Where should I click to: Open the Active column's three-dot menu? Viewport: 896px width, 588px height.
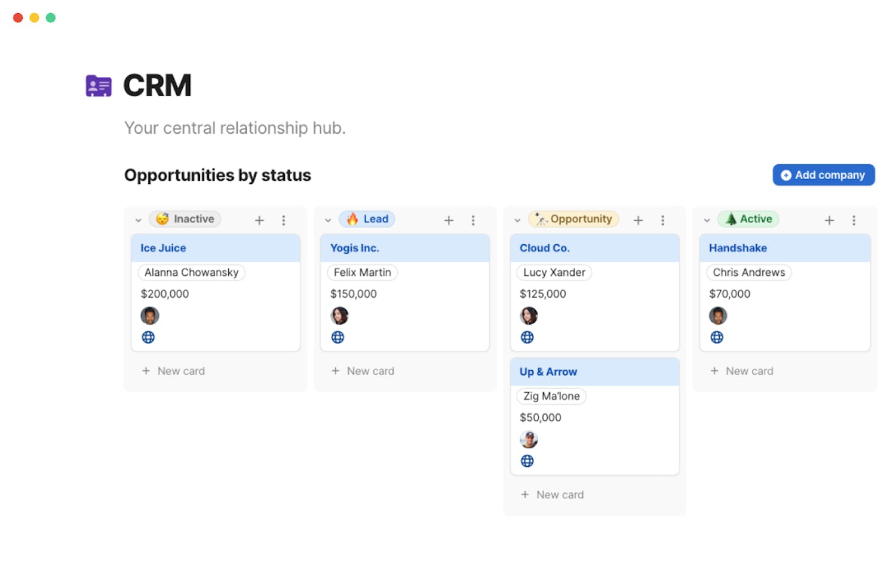854,220
